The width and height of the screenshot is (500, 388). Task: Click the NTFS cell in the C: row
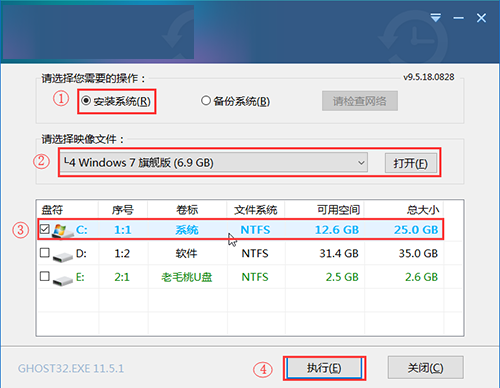point(255,230)
